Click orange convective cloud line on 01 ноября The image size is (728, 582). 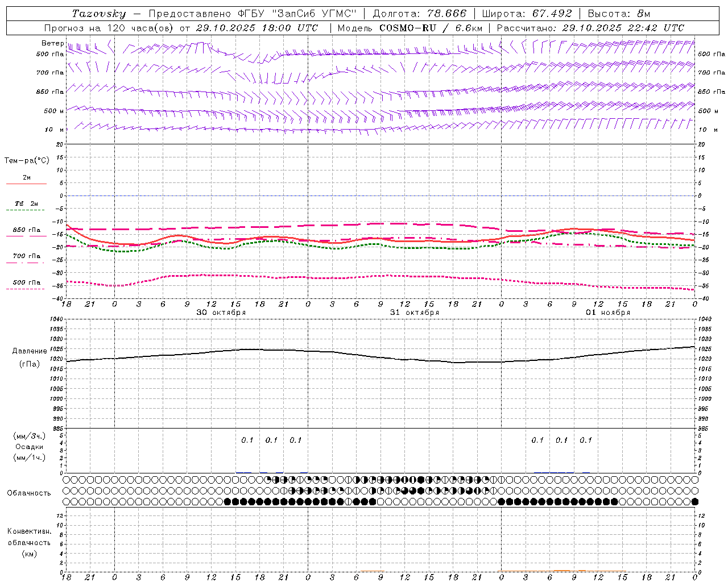tap(562, 571)
